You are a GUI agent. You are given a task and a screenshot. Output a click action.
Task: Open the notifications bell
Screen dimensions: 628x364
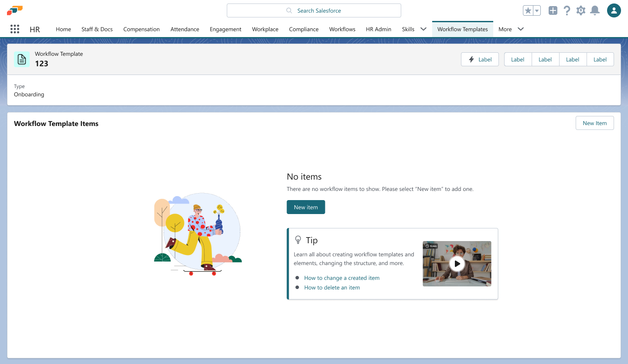coord(594,11)
